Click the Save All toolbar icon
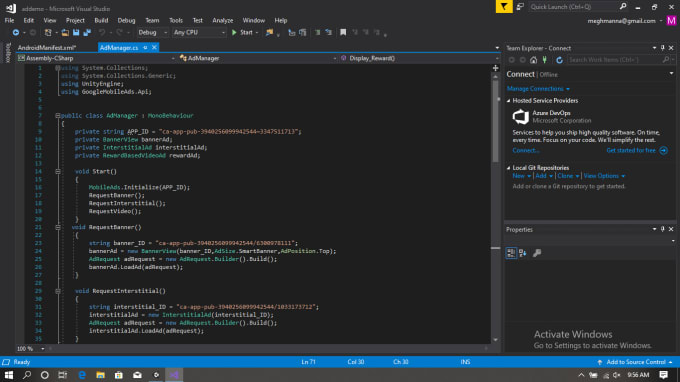 [87, 33]
